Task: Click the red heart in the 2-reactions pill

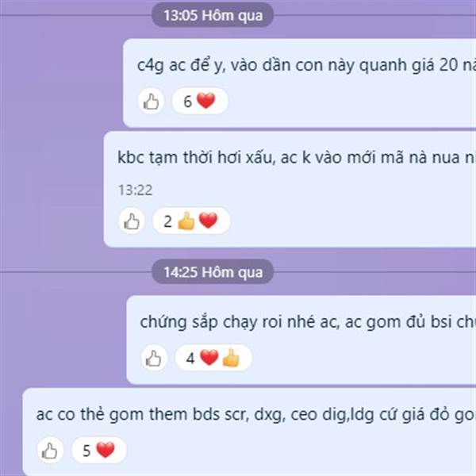Action: 208,220
